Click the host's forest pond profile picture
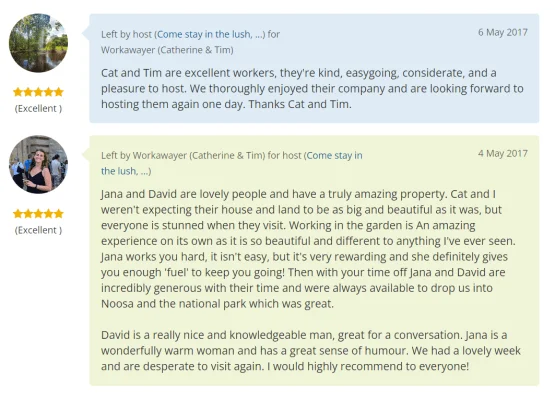This screenshot has height=400, width=555. point(38,43)
